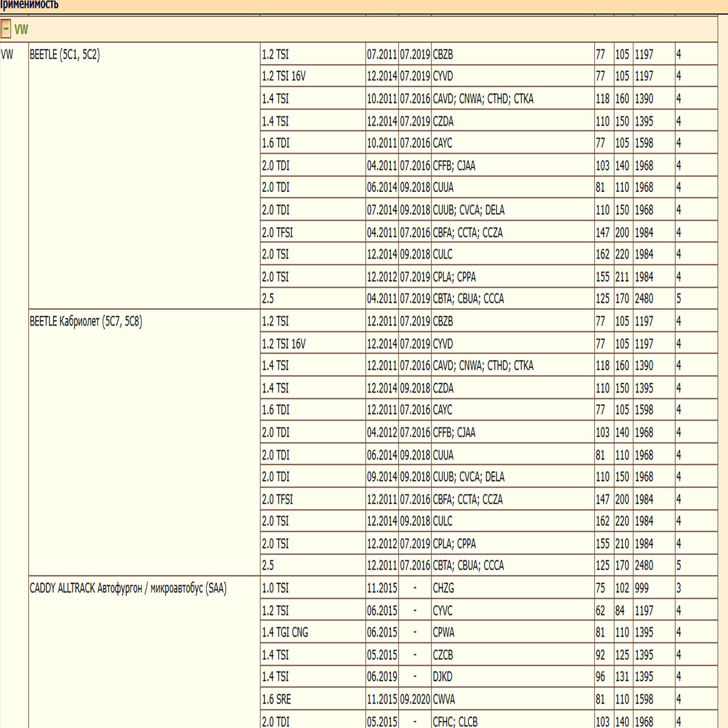Click the start date 07.2011
728x728 pixels.
pyautogui.click(x=382, y=55)
